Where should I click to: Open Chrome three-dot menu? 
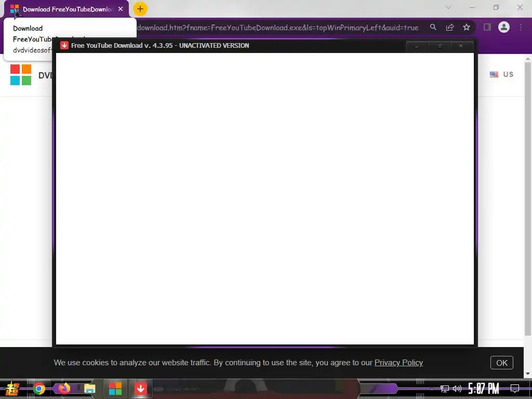point(521,27)
